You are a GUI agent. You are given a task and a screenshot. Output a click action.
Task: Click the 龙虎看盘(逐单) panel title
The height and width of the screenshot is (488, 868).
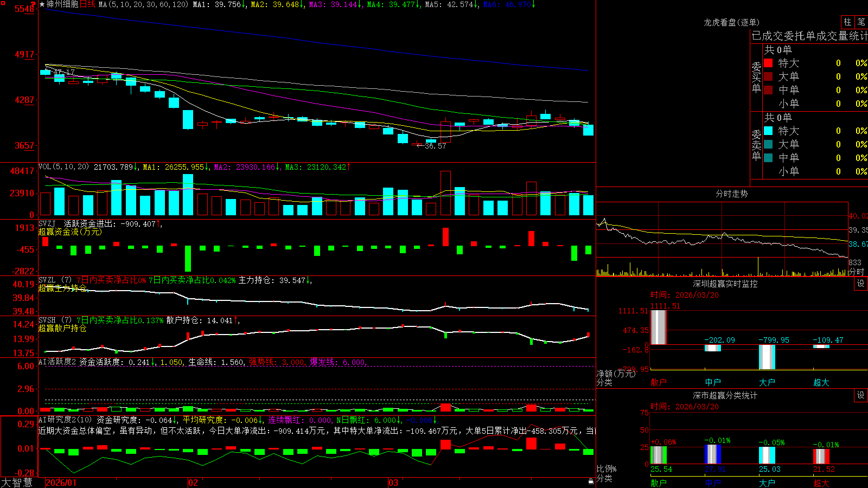click(732, 22)
